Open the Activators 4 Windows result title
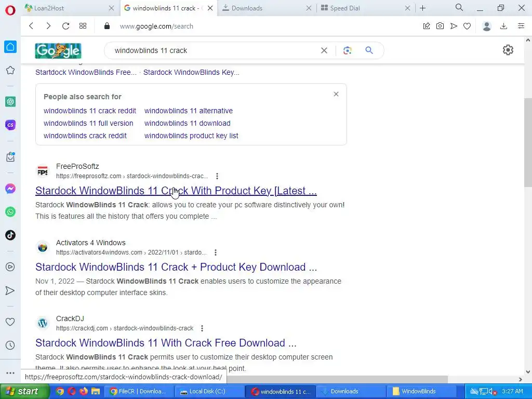Viewport: 532px width, 399px height. [176, 267]
